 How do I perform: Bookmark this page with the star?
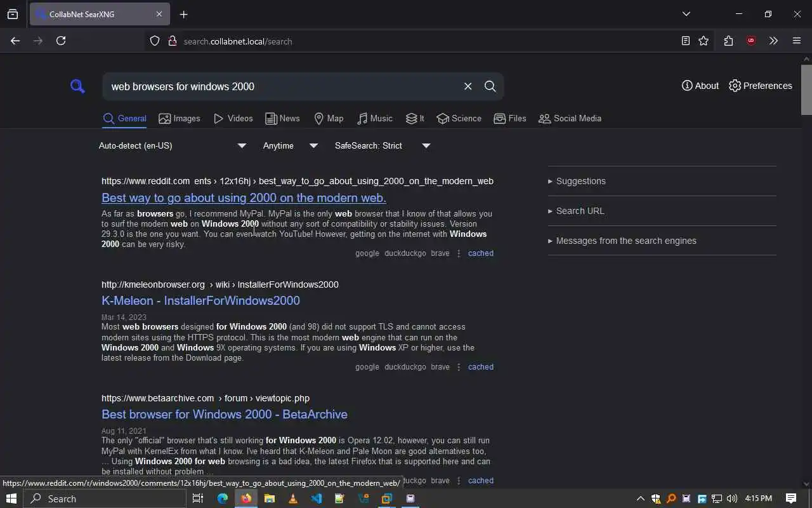(704, 41)
